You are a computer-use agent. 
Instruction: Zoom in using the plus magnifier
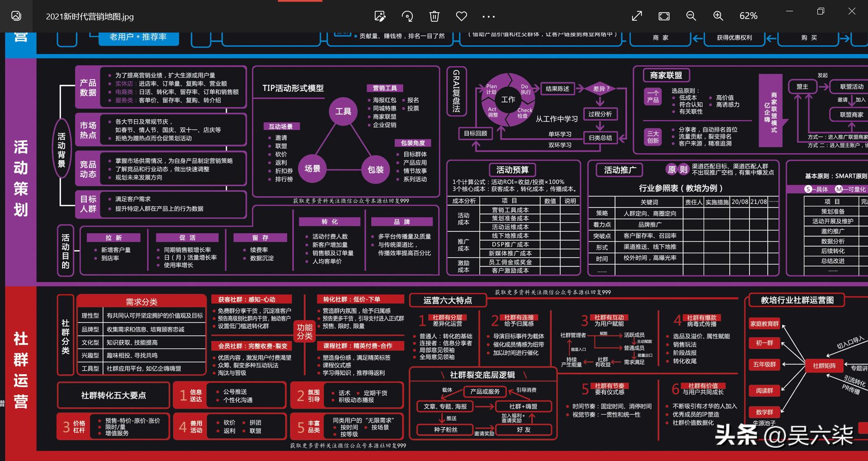(x=718, y=16)
